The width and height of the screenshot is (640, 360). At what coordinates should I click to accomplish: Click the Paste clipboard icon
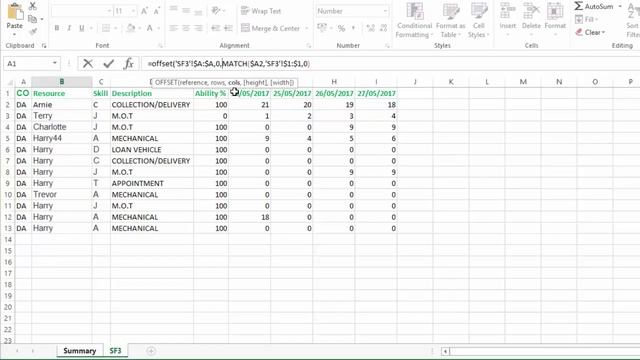(x=15, y=12)
